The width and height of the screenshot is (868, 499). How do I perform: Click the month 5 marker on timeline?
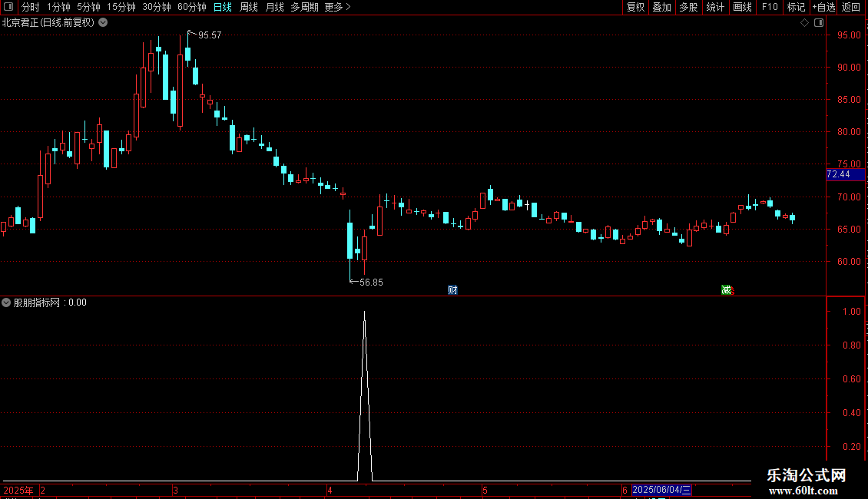pos(485,490)
